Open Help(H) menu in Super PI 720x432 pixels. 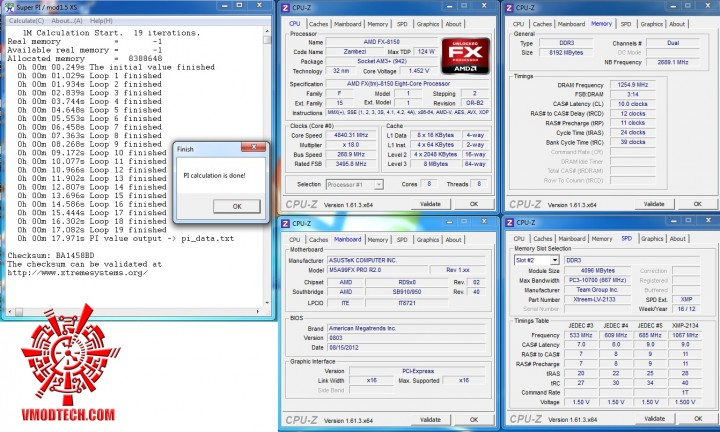pyautogui.click(x=101, y=21)
